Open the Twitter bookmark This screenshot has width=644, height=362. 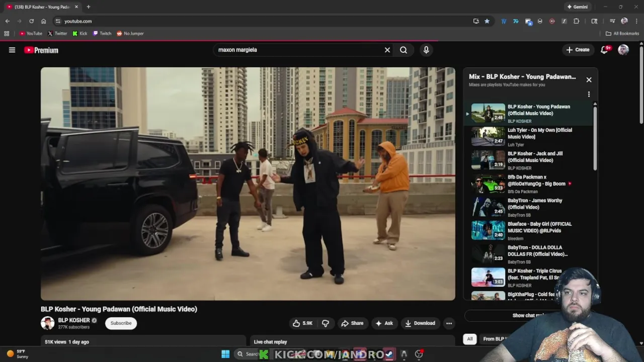(57, 33)
